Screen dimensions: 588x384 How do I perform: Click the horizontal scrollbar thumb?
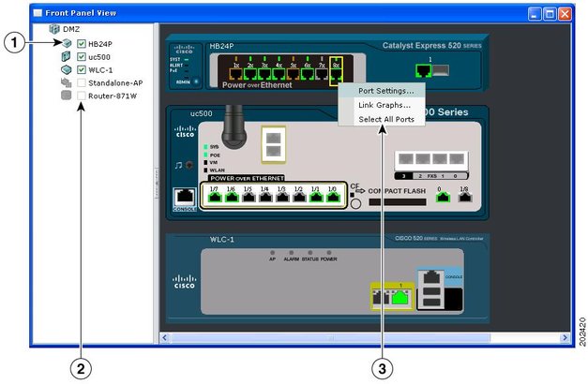click(x=330, y=337)
